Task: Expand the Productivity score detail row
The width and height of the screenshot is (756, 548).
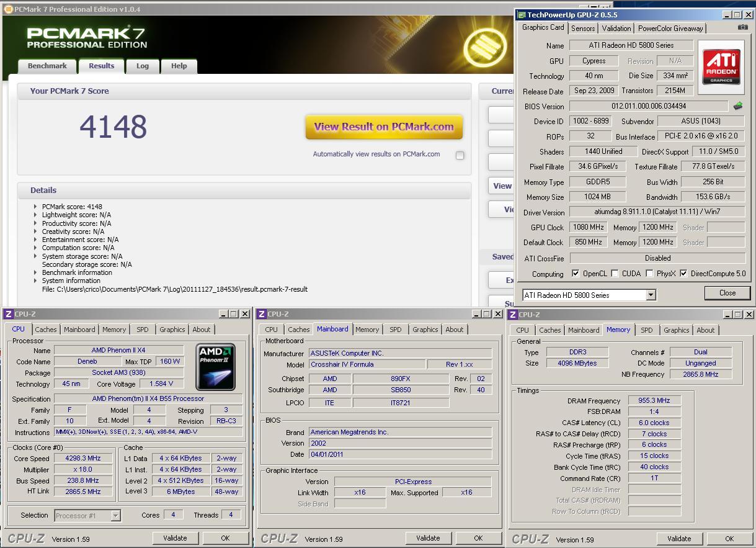Action: pyautogui.click(x=35, y=223)
